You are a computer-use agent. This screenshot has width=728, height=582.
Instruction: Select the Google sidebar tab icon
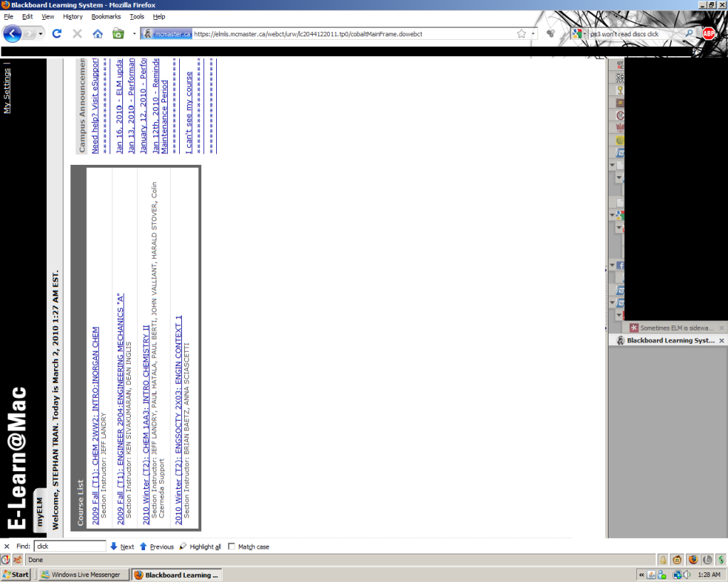pyautogui.click(x=620, y=215)
